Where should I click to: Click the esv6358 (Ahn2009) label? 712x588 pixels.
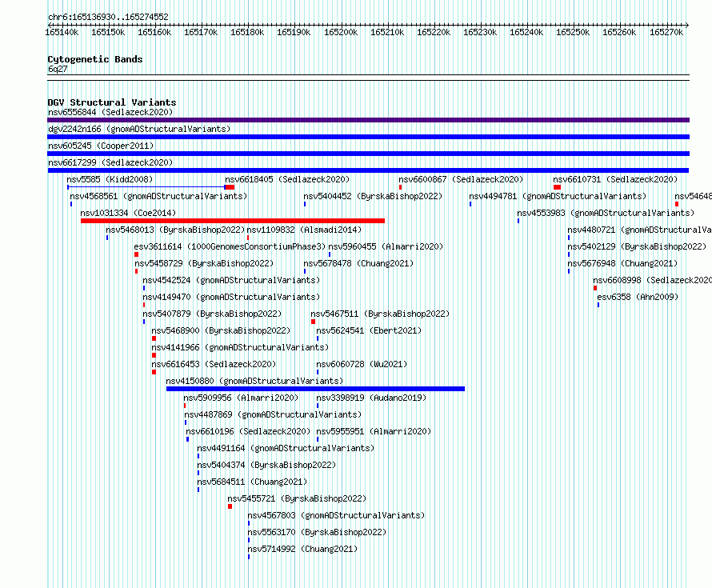638,297
